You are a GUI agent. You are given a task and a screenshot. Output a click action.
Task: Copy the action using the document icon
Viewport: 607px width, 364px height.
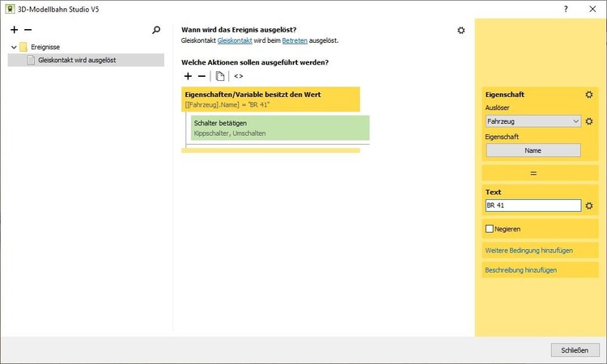220,76
